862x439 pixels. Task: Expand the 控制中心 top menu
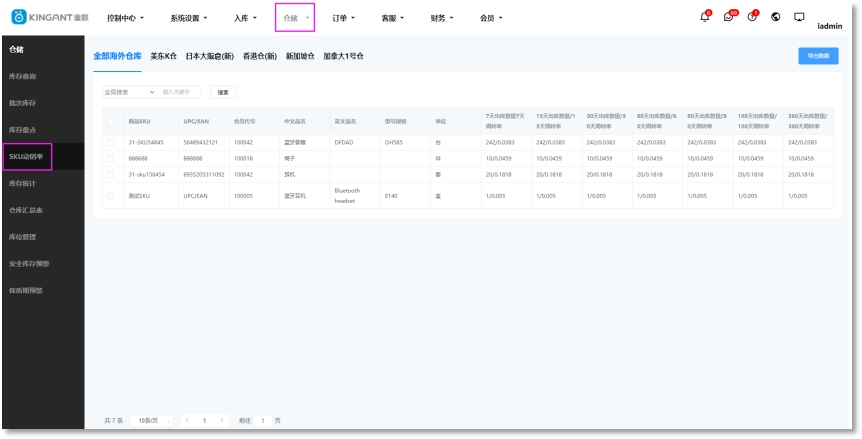[x=125, y=18]
